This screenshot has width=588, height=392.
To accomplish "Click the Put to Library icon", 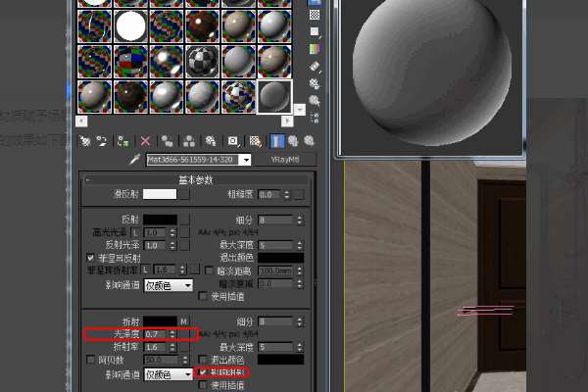I will click(x=211, y=141).
